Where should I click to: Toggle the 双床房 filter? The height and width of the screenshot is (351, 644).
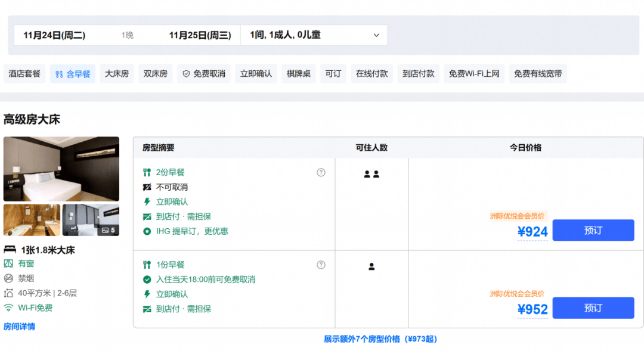pos(155,74)
